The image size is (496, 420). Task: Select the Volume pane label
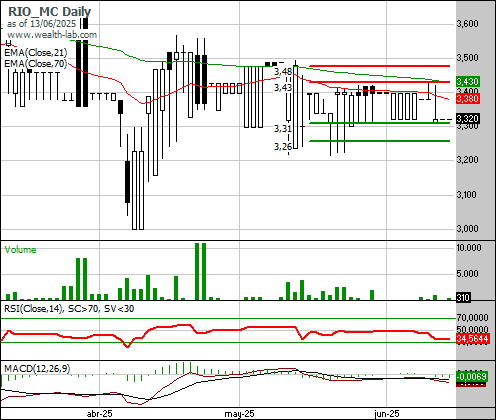click(20, 250)
